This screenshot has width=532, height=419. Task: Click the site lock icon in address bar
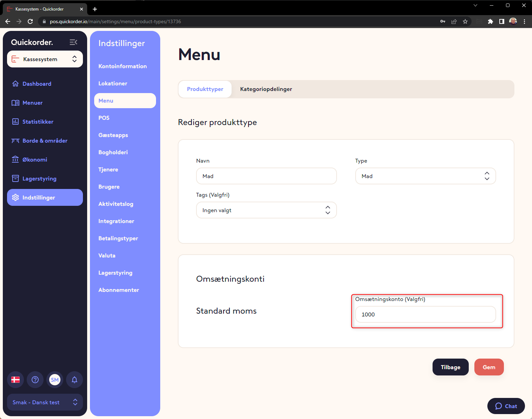[44, 21]
